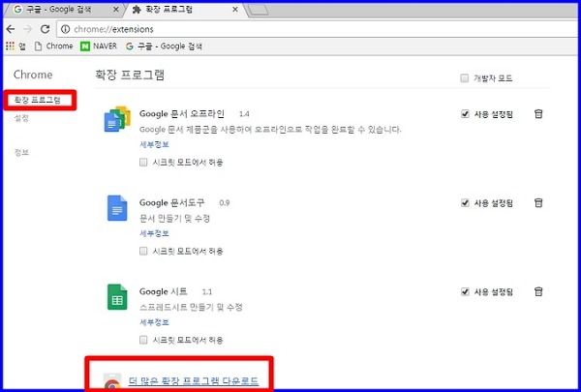Uncheck 사용 설정됨 for Google 문서도구

[465, 202]
